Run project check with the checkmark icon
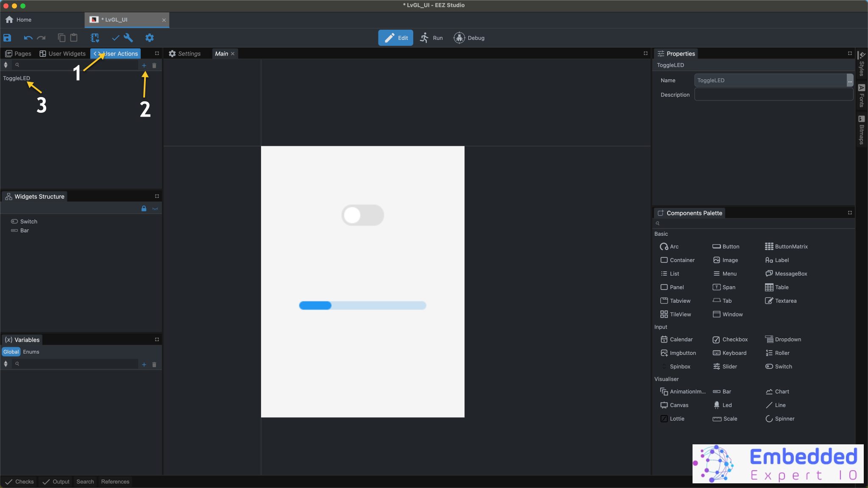Viewport: 868px width, 488px height. point(116,38)
